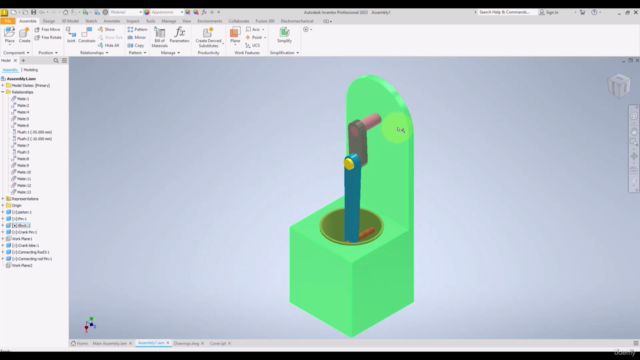Image resolution: width=640 pixels, height=360 pixels.
Task: Open the Main Assembly.iam document tab
Action: [x=110, y=344]
